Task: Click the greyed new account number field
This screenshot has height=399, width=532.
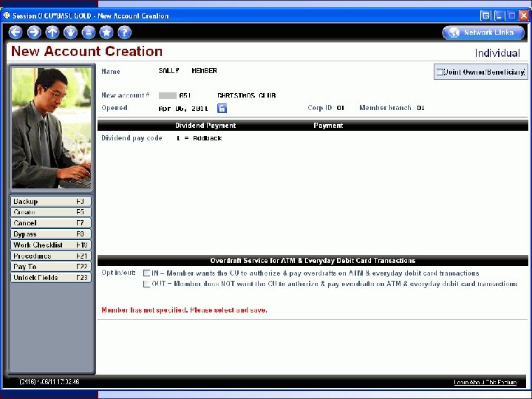Action: [x=168, y=95]
